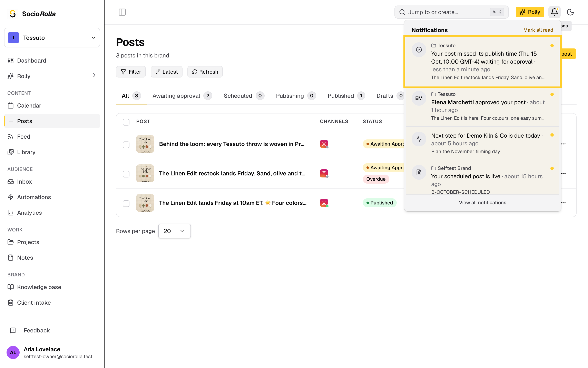Open Feedback at the sidebar bottom
588x368 pixels.
pos(52,330)
